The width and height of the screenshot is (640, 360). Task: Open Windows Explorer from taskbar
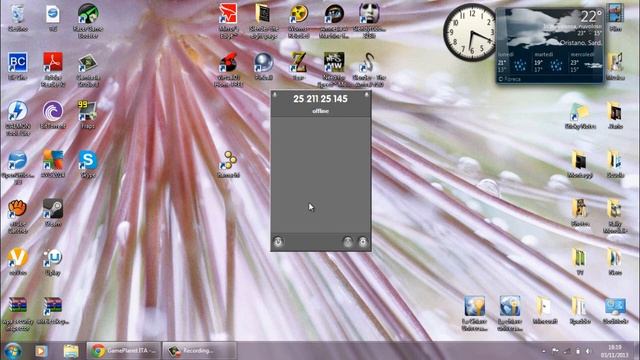71,351
